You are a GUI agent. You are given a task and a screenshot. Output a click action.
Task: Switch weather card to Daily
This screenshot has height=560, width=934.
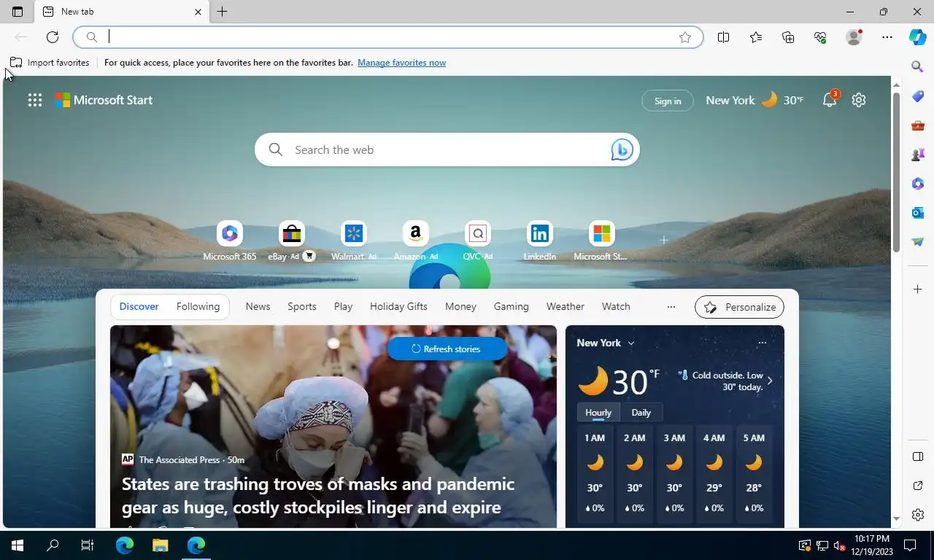(641, 412)
